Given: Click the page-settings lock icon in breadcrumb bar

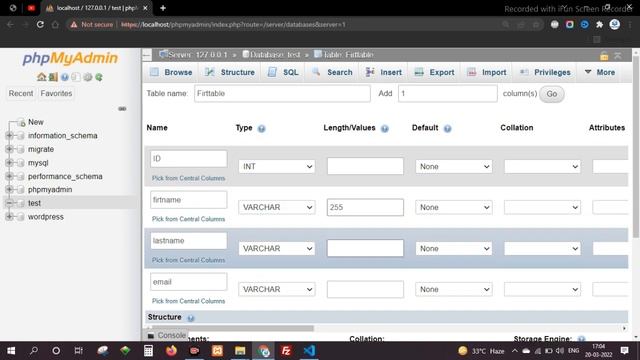Looking at the screenshot, I should [604, 56].
